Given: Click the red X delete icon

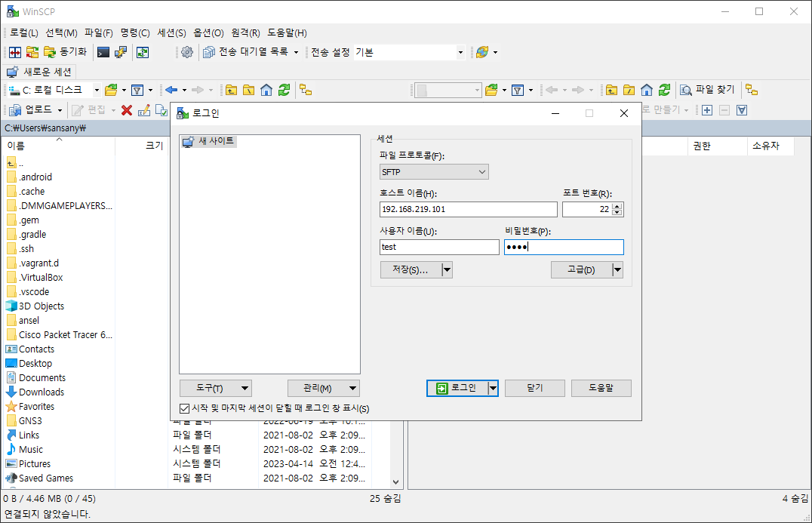Looking at the screenshot, I should pos(127,109).
